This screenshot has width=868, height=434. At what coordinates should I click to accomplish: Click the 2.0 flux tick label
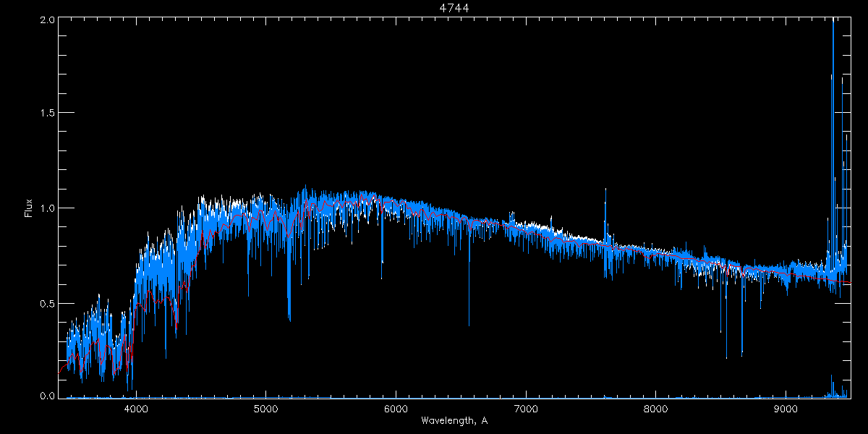[x=46, y=20]
